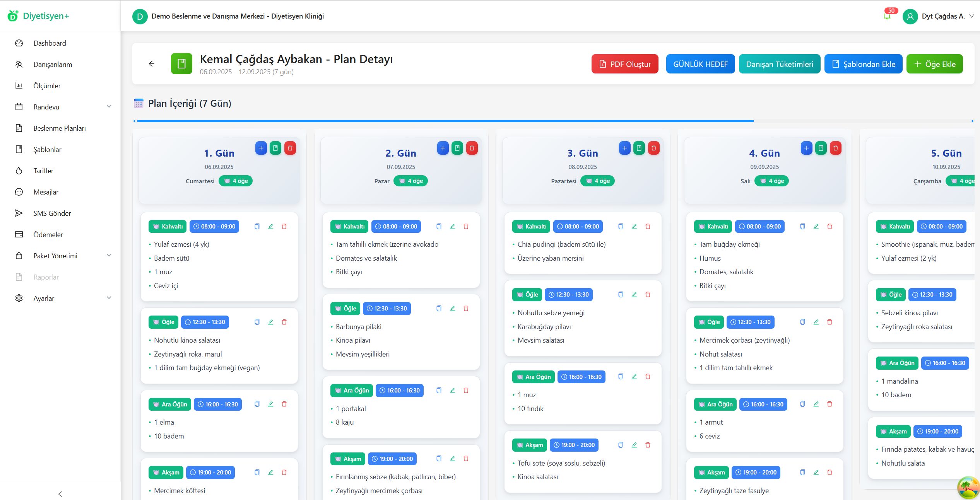Copy the 4. Gün Akşam meal
The width and height of the screenshot is (980, 500).
point(802,473)
